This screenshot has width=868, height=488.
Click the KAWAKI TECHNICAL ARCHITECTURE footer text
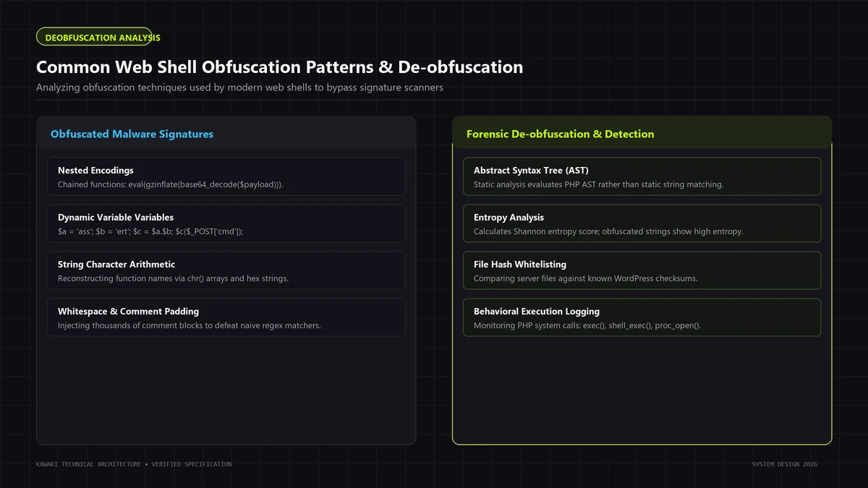(134, 464)
